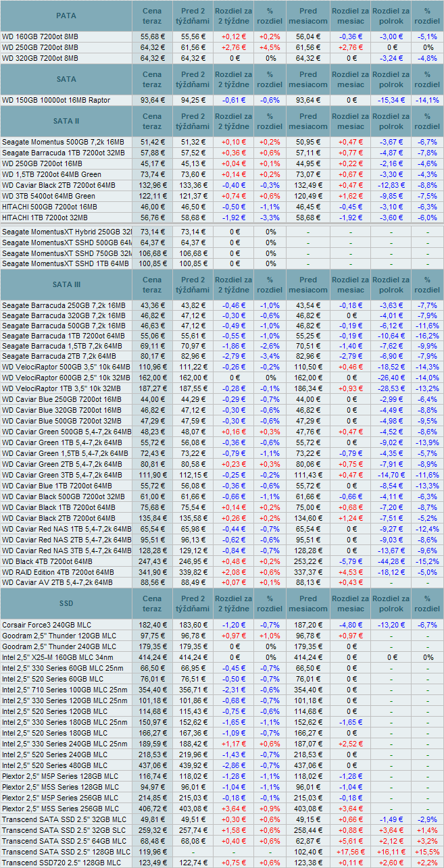Select the current price '132,96 €'
This screenshot has height=868, width=444.
pyautogui.click(x=153, y=185)
